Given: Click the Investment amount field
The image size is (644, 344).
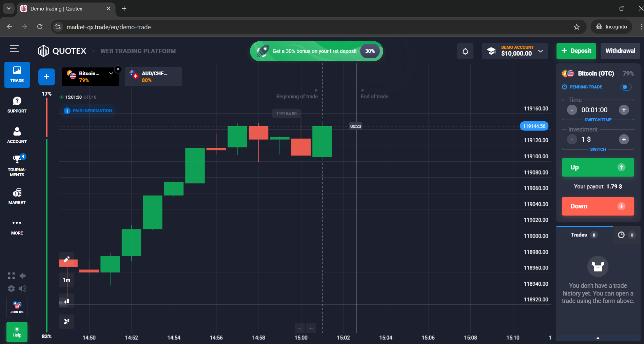Looking at the screenshot, I should click(x=597, y=139).
